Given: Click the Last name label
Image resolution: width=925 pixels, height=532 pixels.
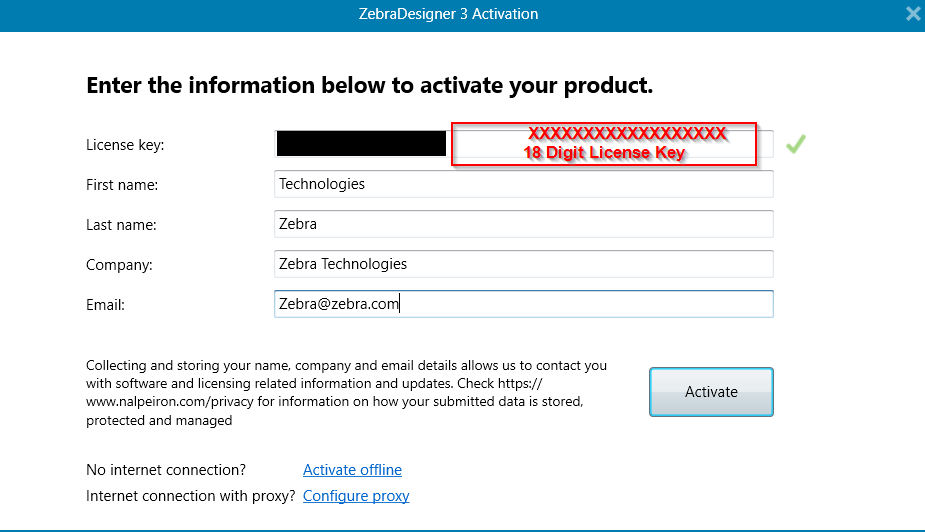Looking at the screenshot, I should click(x=122, y=225).
